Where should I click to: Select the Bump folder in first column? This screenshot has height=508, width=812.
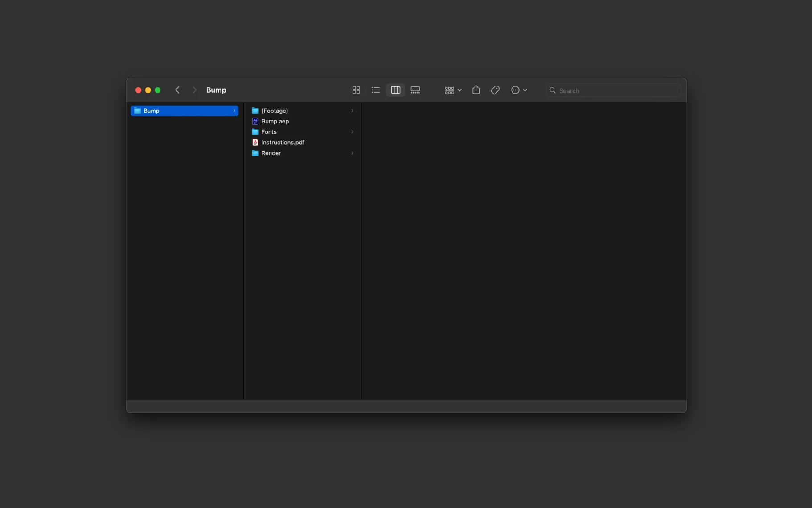pos(185,111)
